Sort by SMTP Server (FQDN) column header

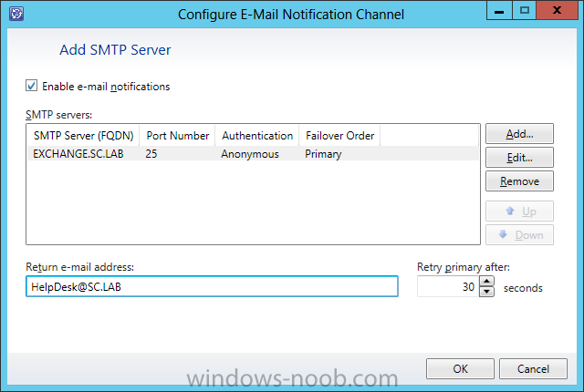pos(83,136)
